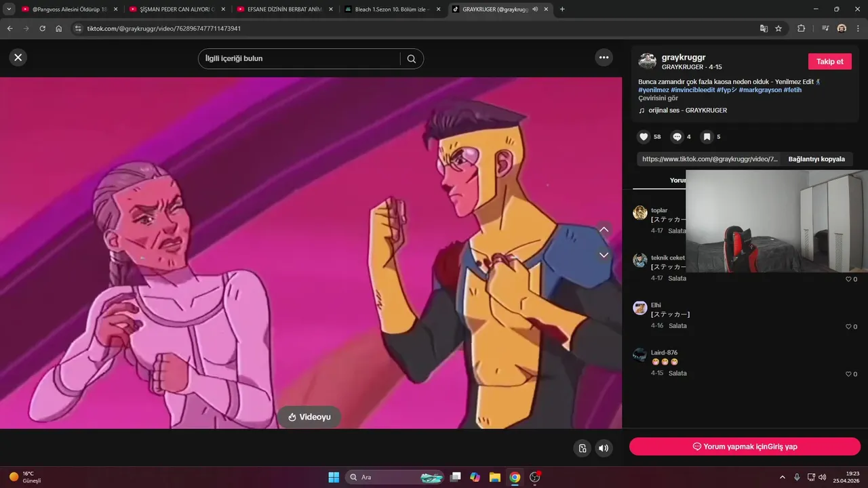Open graykruggr profile avatar
Image resolution: width=868 pixels, height=488 pixels.
pyautogui.click(x=648, y=61)
